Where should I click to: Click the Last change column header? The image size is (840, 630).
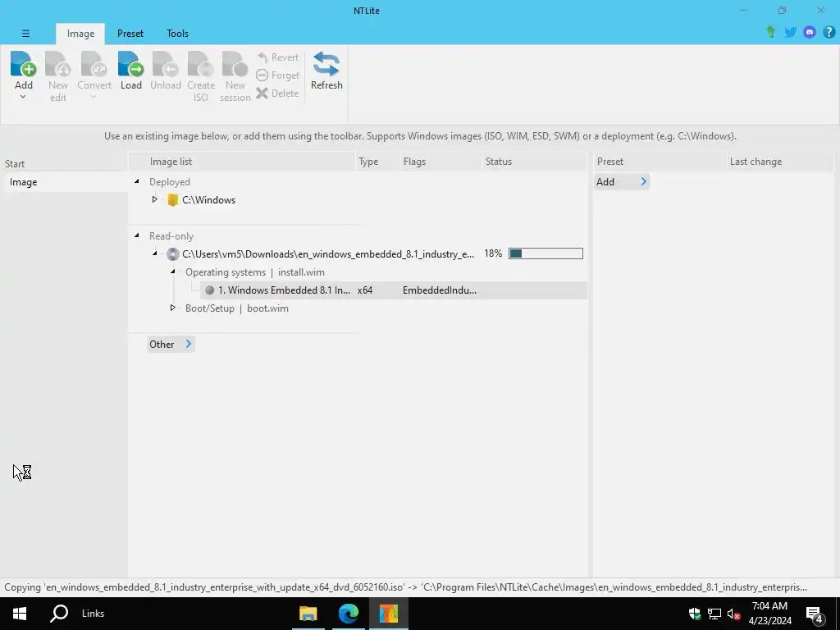click(780, 162)
